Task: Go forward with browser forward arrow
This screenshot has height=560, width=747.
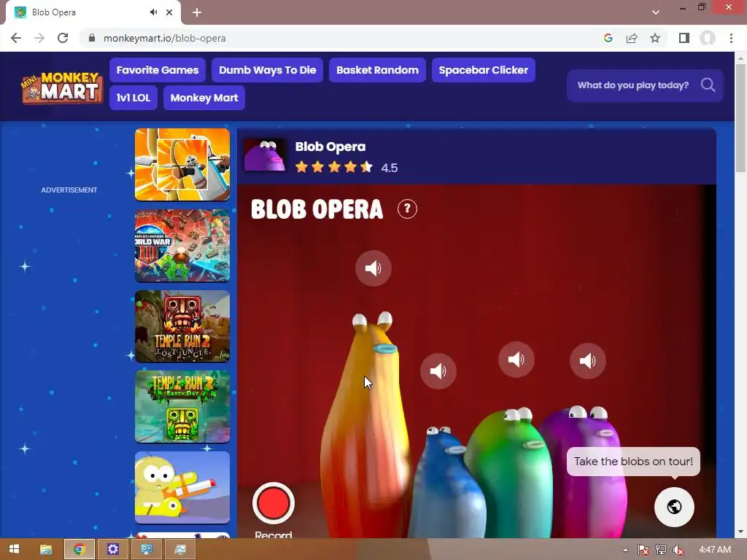Action: point(39,38)
